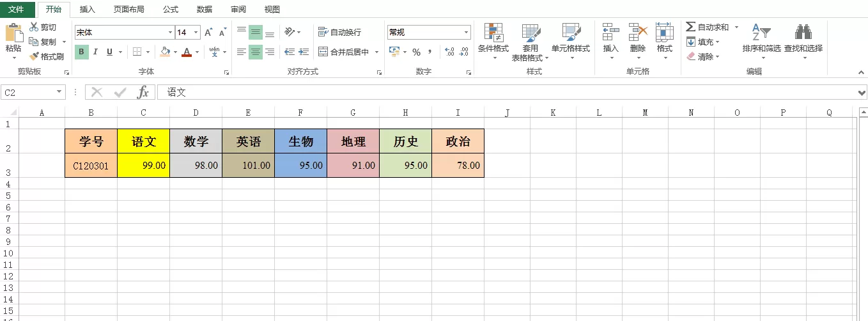Toggle Underline formatting
The image size is (868, 321).
click(109, 52)
